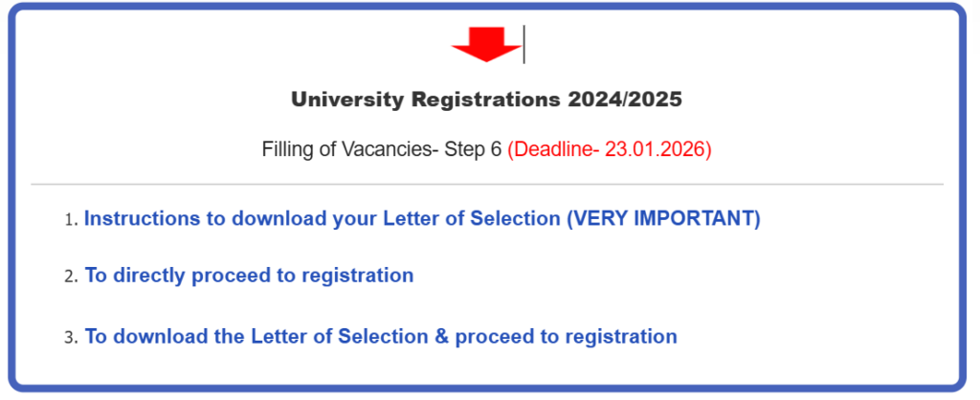Open 'To download the Letter of Selection & proceed' link

pyautogui.click(x=381, y=337)
